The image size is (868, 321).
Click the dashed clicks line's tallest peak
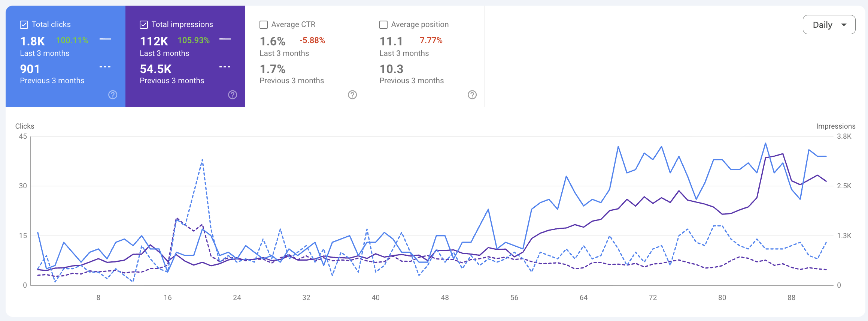point(202,160)
